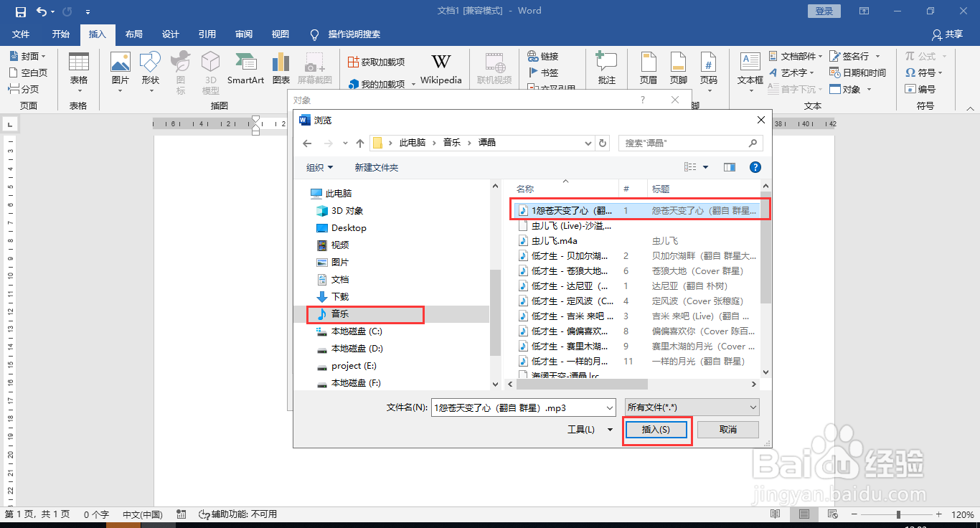
Task: Open the Shapes (形状) gallery
Action: tap(151, 72)
